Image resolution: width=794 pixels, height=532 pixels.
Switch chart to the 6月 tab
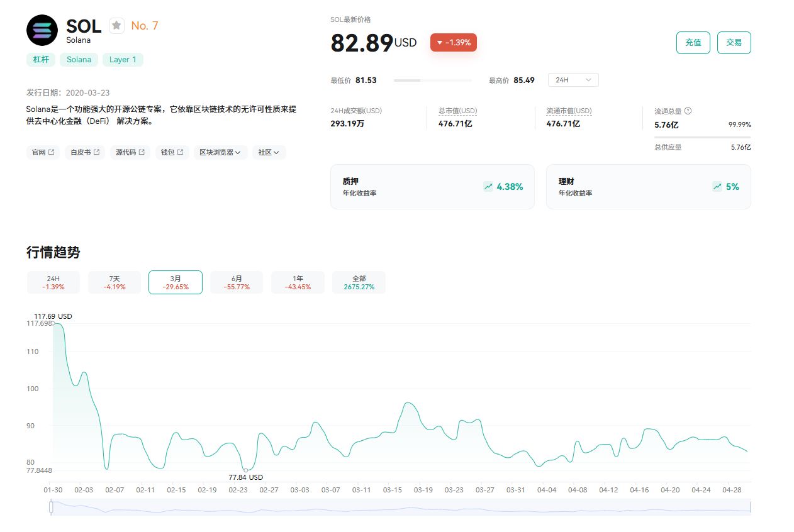click(x=237, y=282)
